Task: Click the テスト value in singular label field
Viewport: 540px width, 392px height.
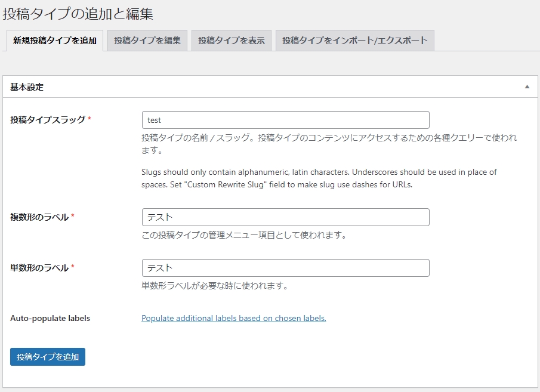Action: coord(156,267)
